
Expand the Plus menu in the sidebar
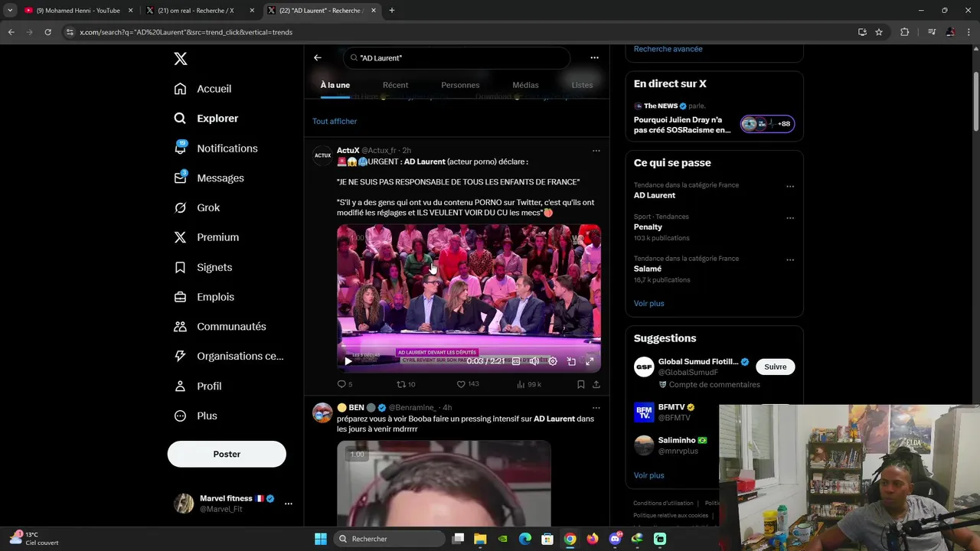tap(195, 416)
